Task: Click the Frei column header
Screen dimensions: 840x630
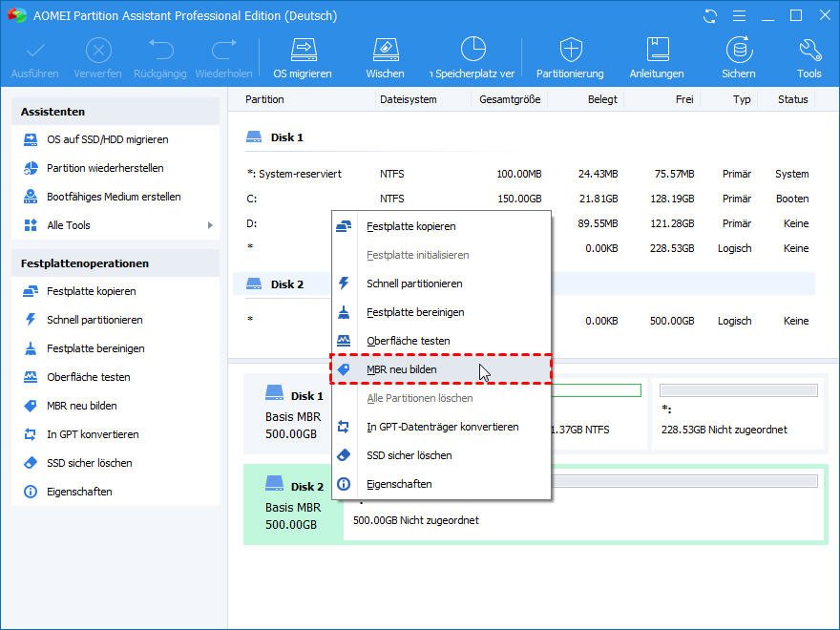Action: (684, 99)
